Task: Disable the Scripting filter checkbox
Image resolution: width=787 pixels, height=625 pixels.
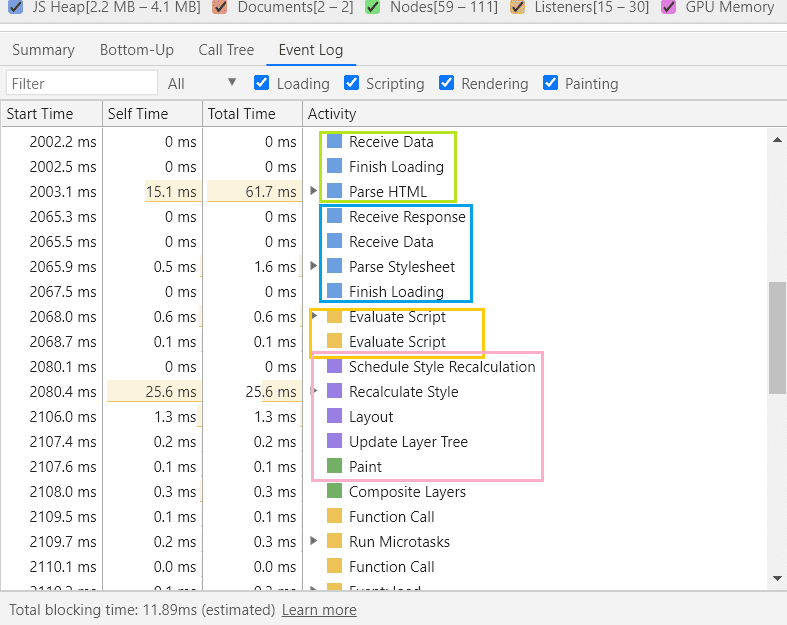Action: [x=352, y=83]
